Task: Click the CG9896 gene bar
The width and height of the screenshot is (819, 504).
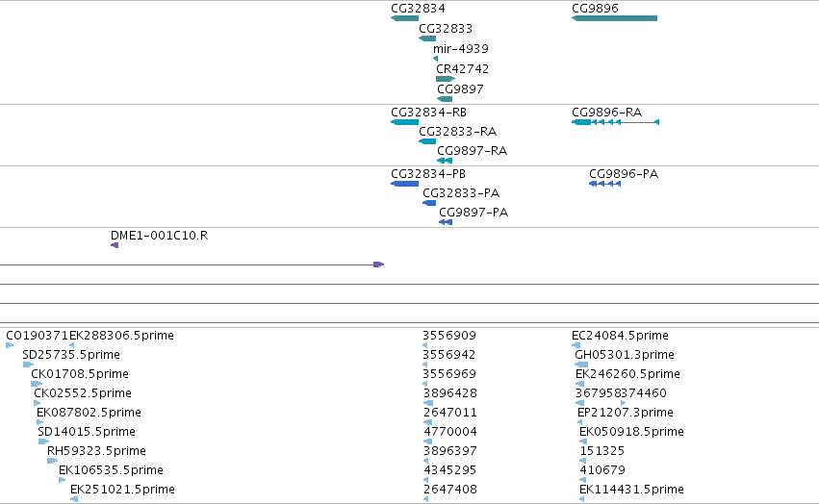Action: (x=614, y=18)
